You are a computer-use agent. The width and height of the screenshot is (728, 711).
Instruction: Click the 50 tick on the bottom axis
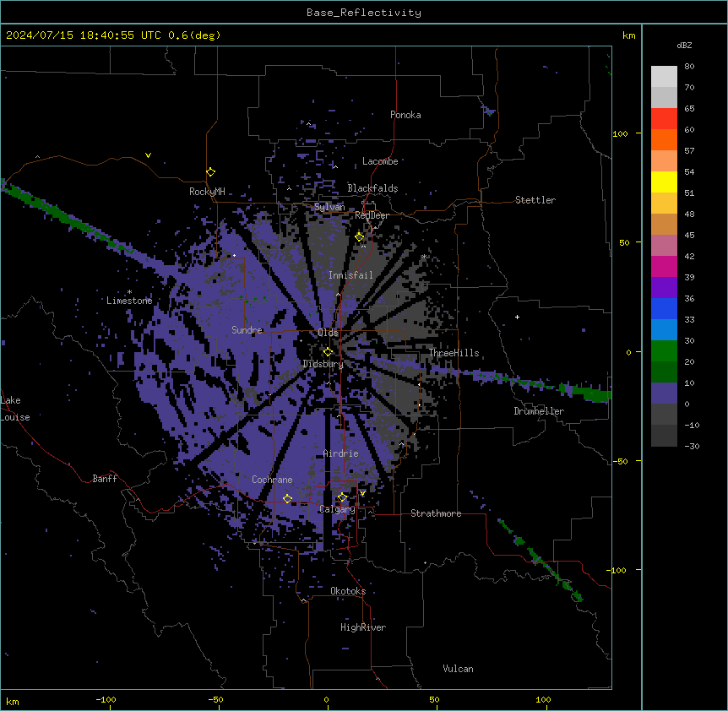[x=435, y=700]
